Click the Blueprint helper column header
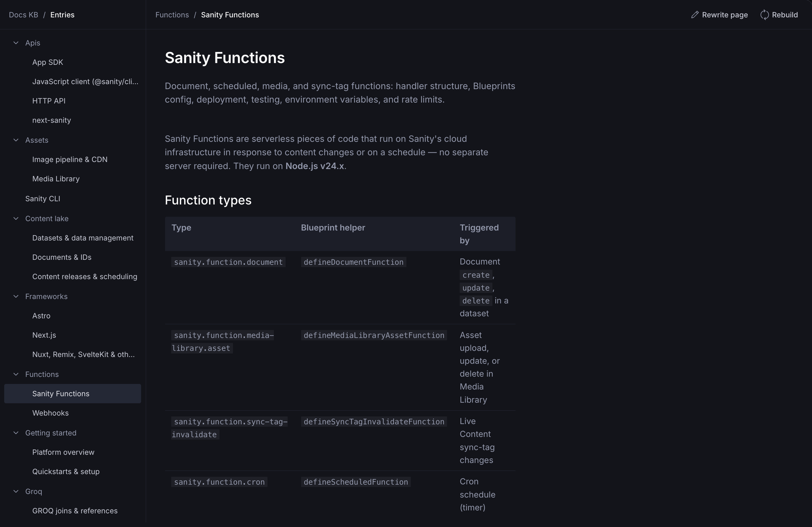 coord(333,228)
